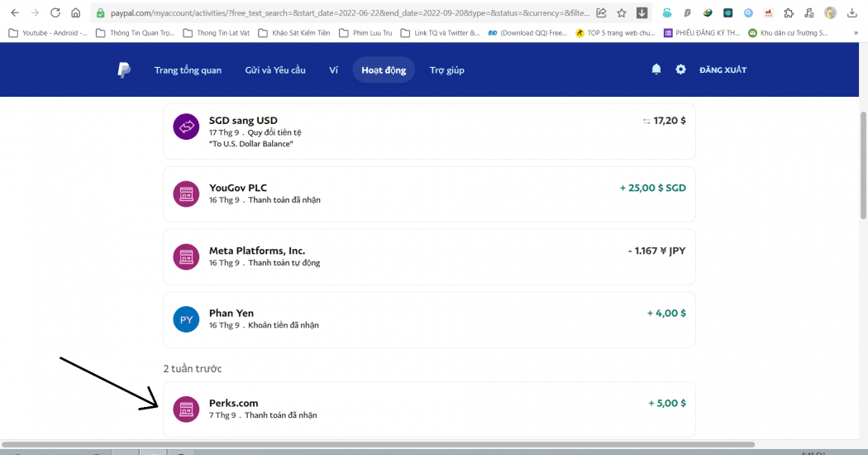868x455 pixels.
Task: Open Gửi và Yêu cầu menu
Action: tap(275, 69)
